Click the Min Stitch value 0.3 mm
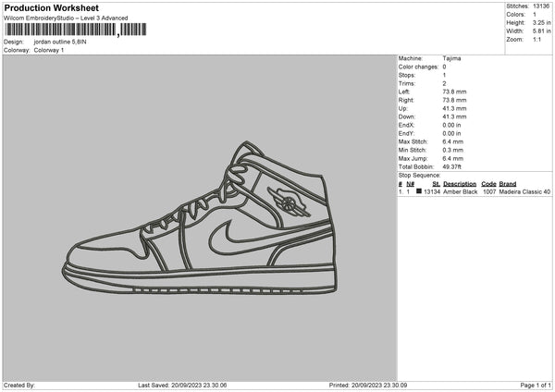This screenshot has width=555, height=392. 452,151
